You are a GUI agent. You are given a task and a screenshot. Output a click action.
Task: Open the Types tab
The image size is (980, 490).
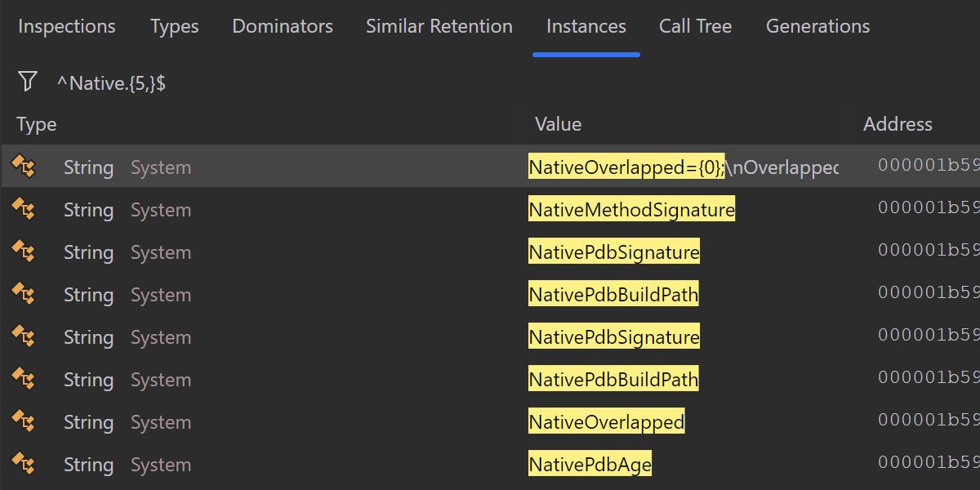174,27
